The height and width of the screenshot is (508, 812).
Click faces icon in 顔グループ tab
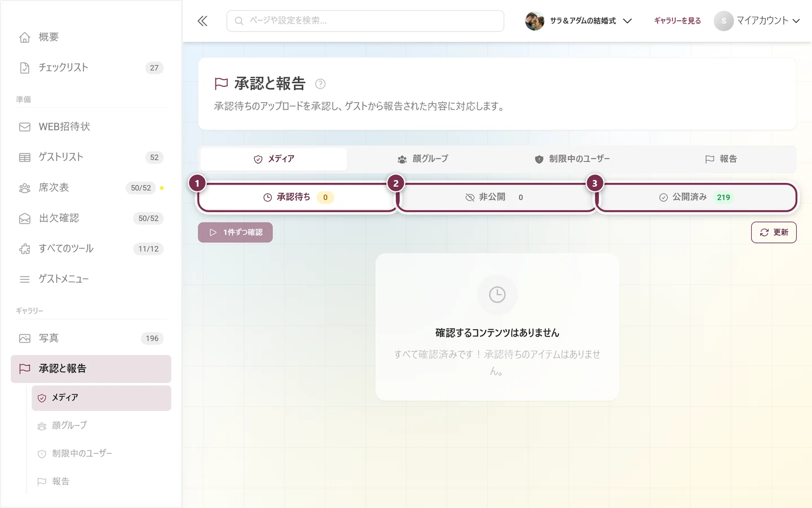point(402,160)
